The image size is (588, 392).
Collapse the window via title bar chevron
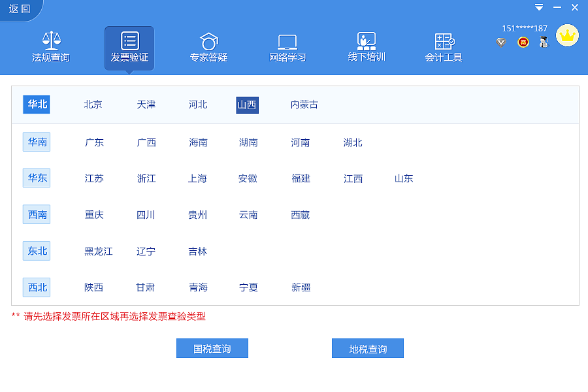(538, 7)
